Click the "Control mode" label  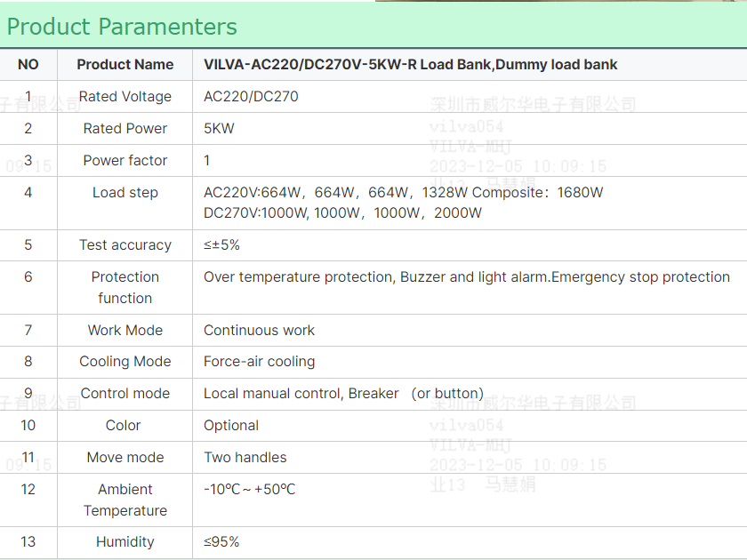(125, 393)
